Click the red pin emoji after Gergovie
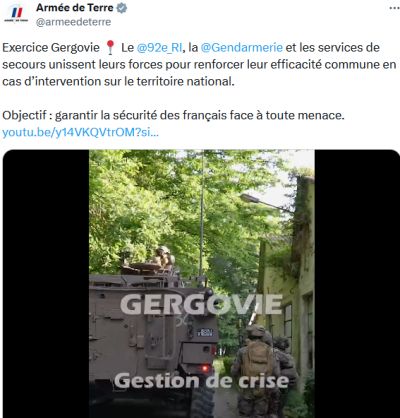 tap(110, 48)
